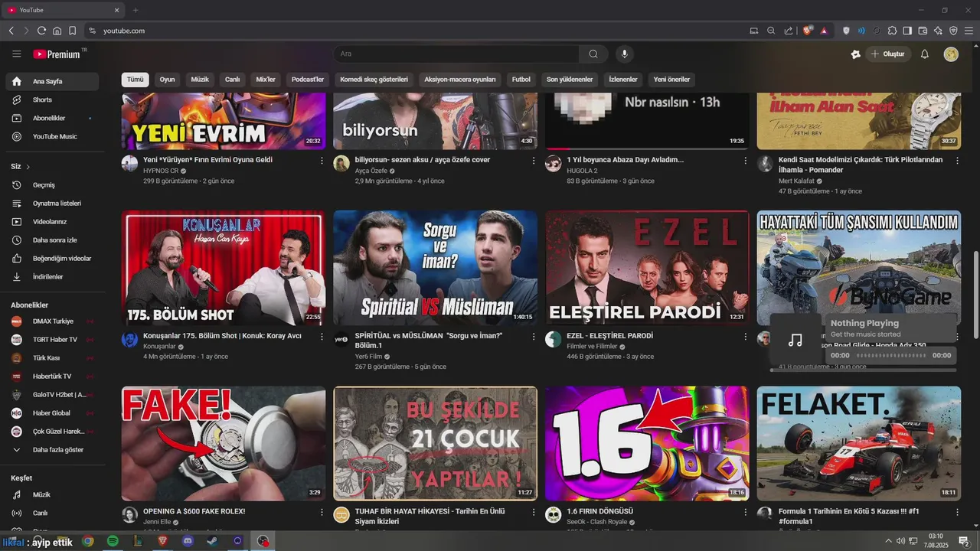
Task: Select the Canlı filter chip
Action: pyautogui.click(x=232, y=80)
